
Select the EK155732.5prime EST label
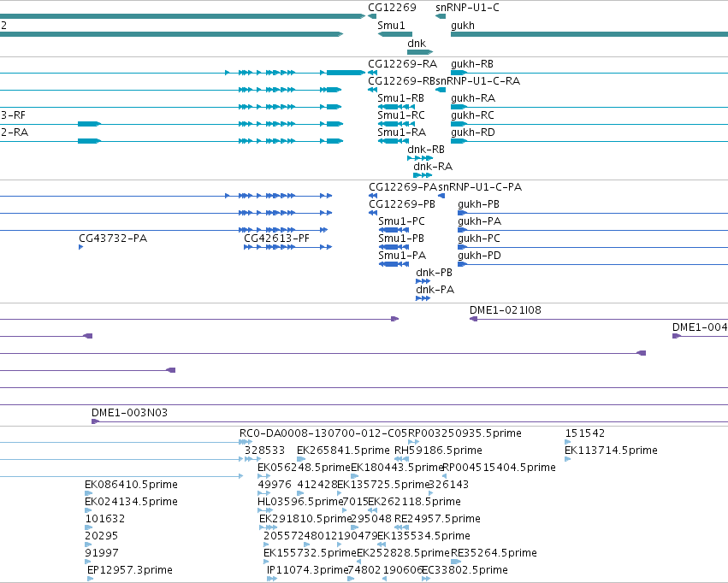(x=311, y=553)
